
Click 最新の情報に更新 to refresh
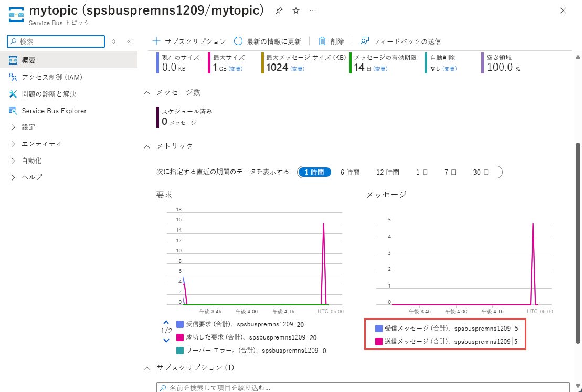click(x=267, y=41)
